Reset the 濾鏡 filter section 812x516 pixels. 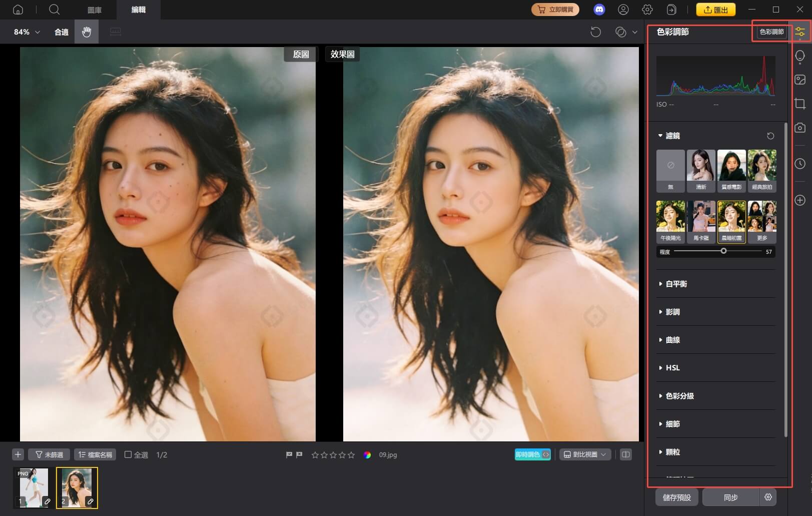770,136
